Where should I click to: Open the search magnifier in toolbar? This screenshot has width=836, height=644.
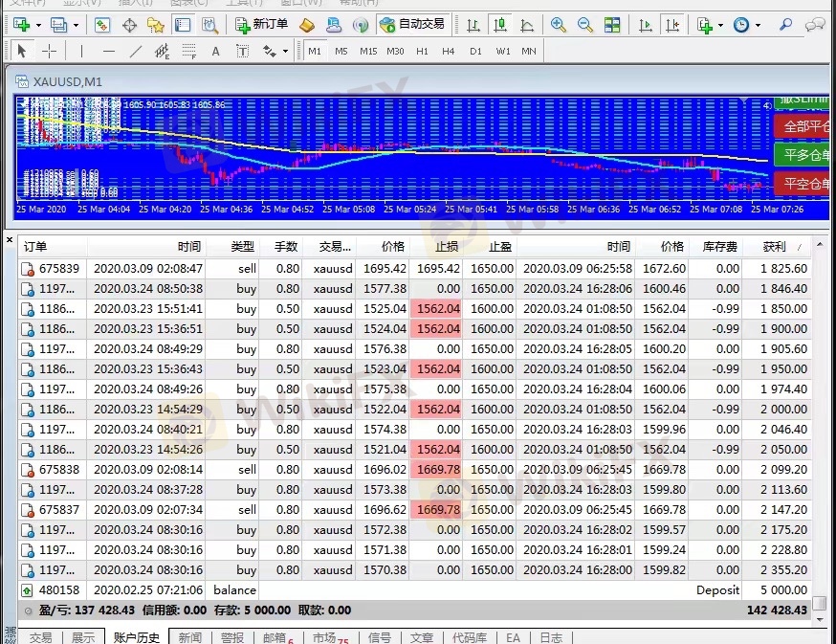786,25
